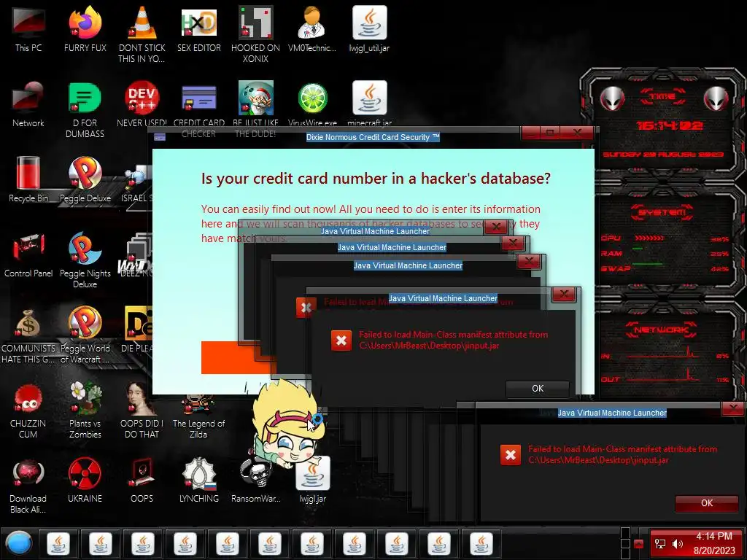Click the DIE PLEA... yellow desktop icon

(137, 330)
